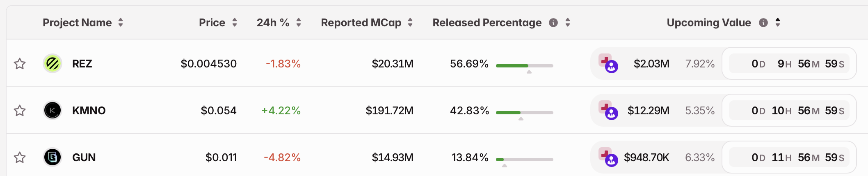Image resolution: width=868 pixels, height=176 pixels.
Task: Click the GUN project logo icon
Action: click(x=53, y=157)
